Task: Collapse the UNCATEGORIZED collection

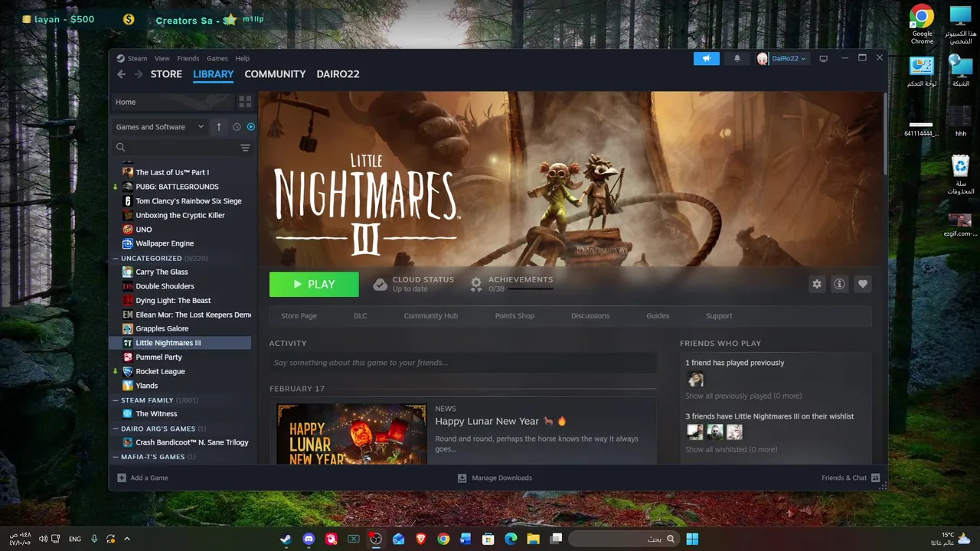Action: pos(114,259)
